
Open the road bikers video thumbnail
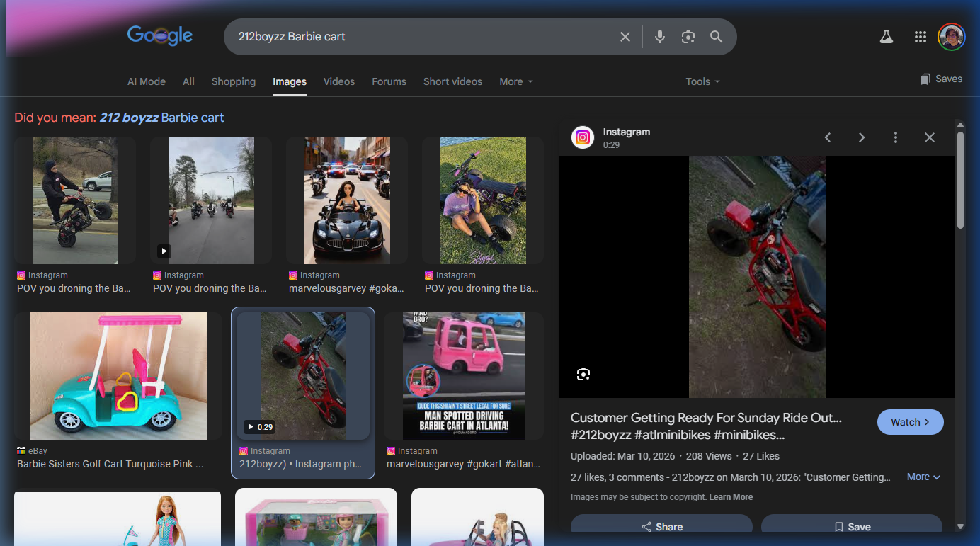tap(211, 201)
